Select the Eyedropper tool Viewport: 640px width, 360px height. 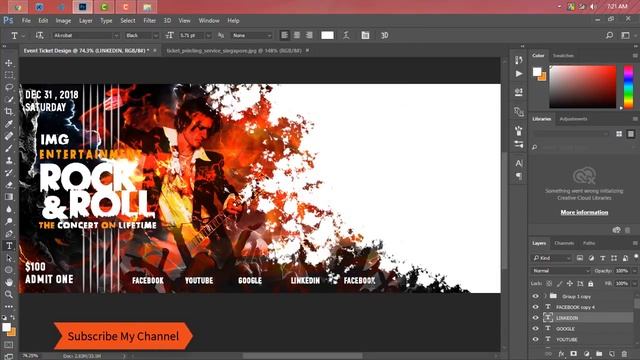point(9,124)
